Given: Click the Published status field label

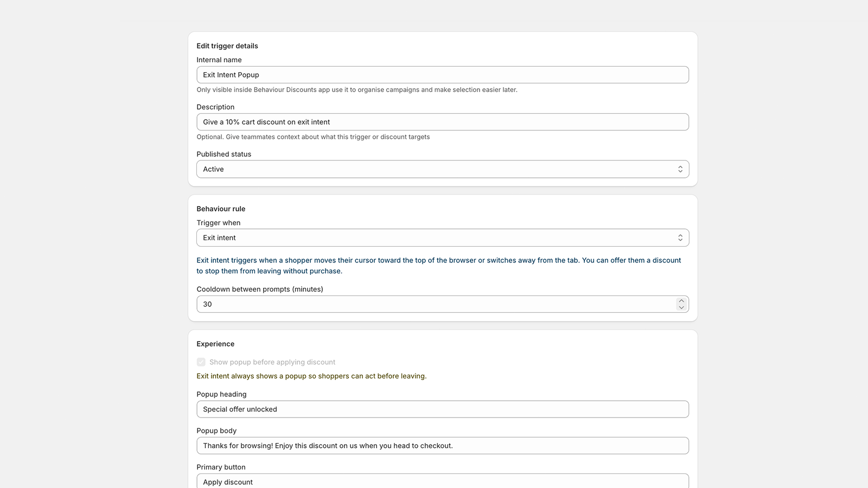Looking at the screenshot, I should [224, 154].
